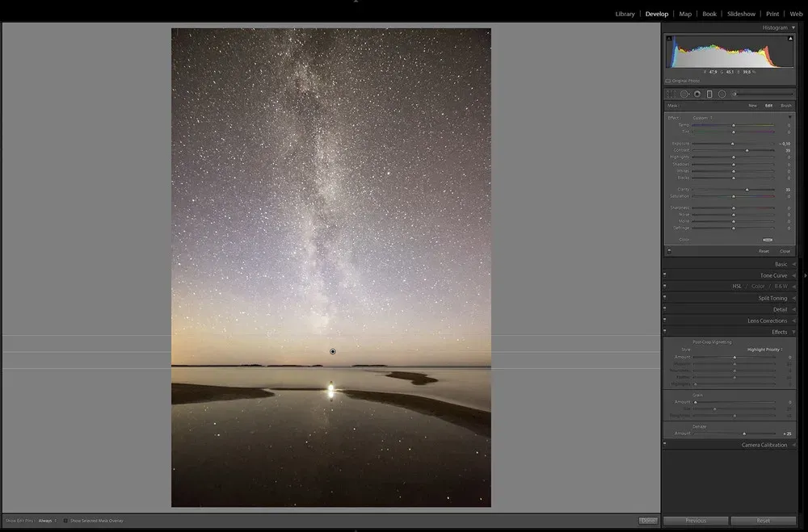Expand the right panel edge arrow
Image resolution: width=808 pixels, height=532 pixels.
(806, 275)
